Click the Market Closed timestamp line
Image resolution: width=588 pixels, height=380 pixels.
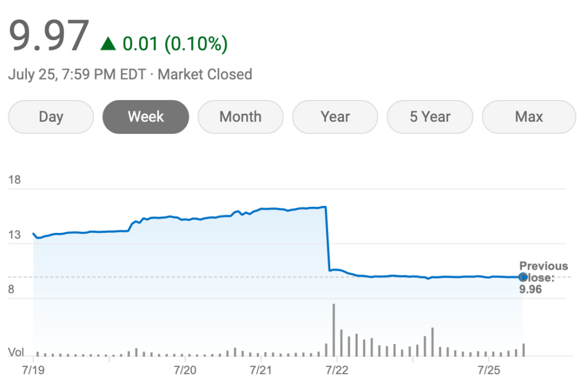click(x=130, y=75)
